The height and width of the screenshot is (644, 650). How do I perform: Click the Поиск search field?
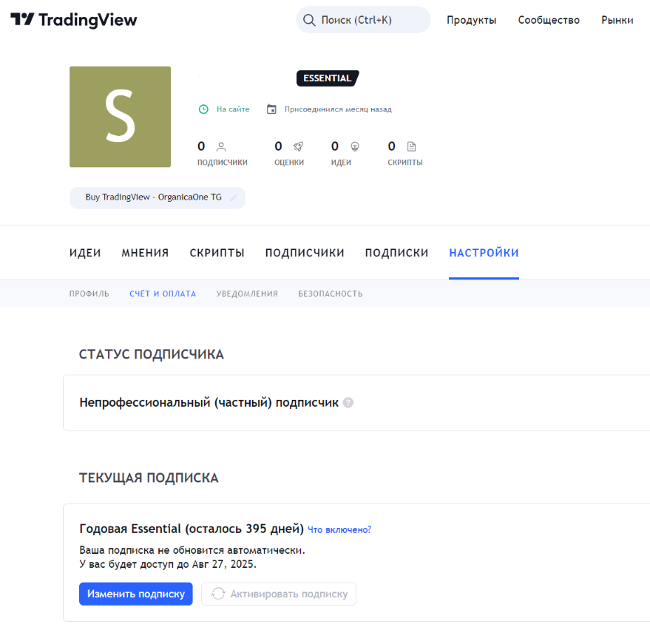pyautogui.click(x=370, y=20)
